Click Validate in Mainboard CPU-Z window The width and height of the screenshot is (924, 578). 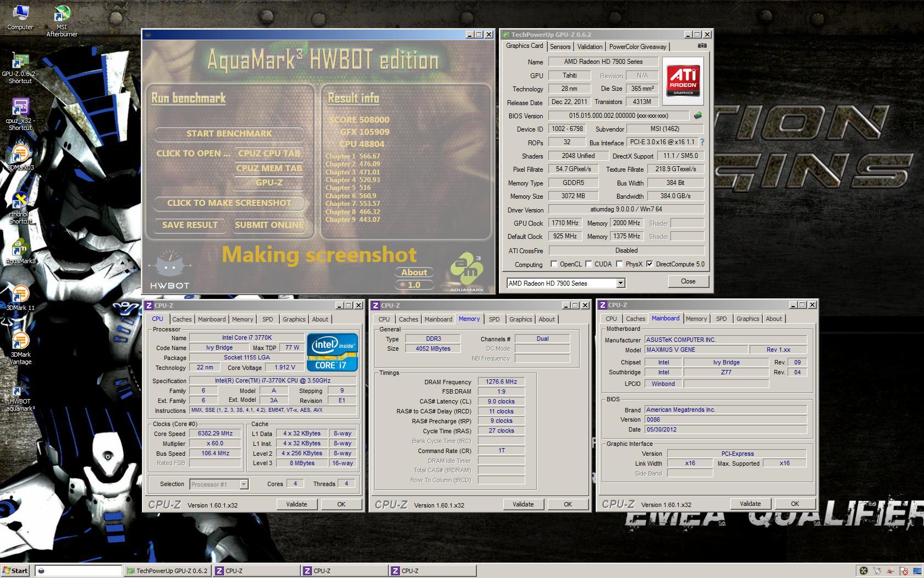click(x=750, y=504)
